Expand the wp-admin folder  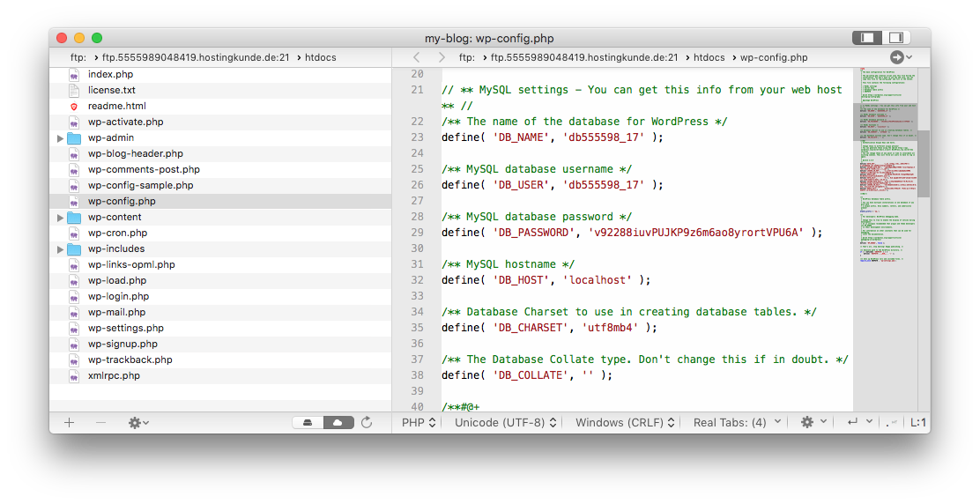[60, 138]
